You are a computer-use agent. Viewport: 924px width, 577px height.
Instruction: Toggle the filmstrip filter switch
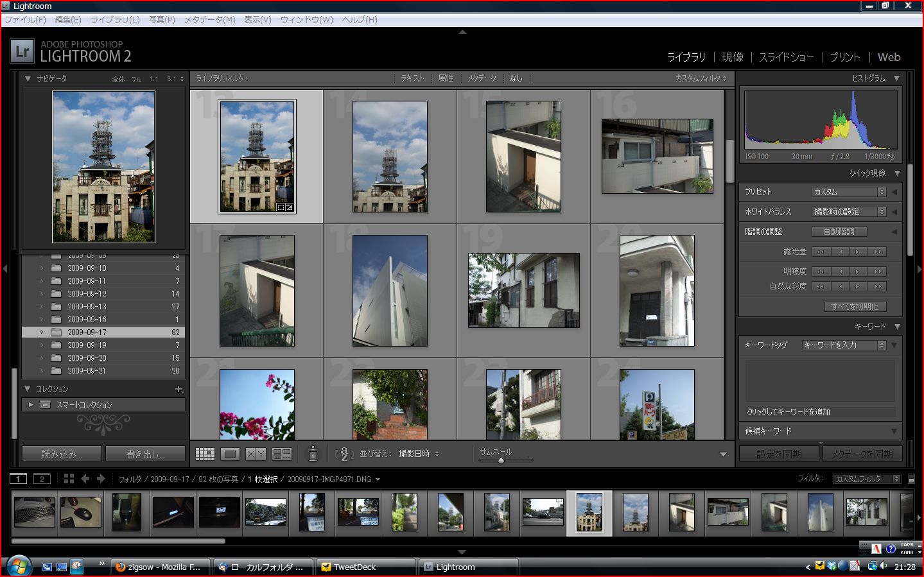[x=911, y=479]
